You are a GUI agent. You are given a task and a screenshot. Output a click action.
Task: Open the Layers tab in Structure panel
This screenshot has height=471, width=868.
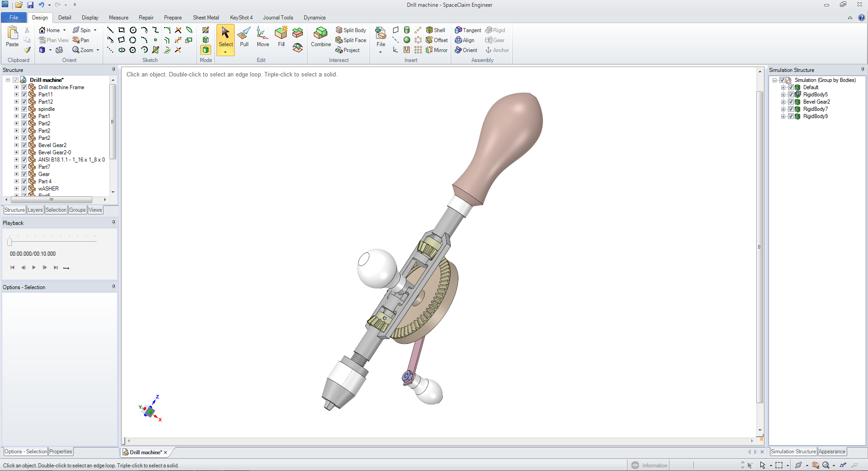(x=35, y=209)
